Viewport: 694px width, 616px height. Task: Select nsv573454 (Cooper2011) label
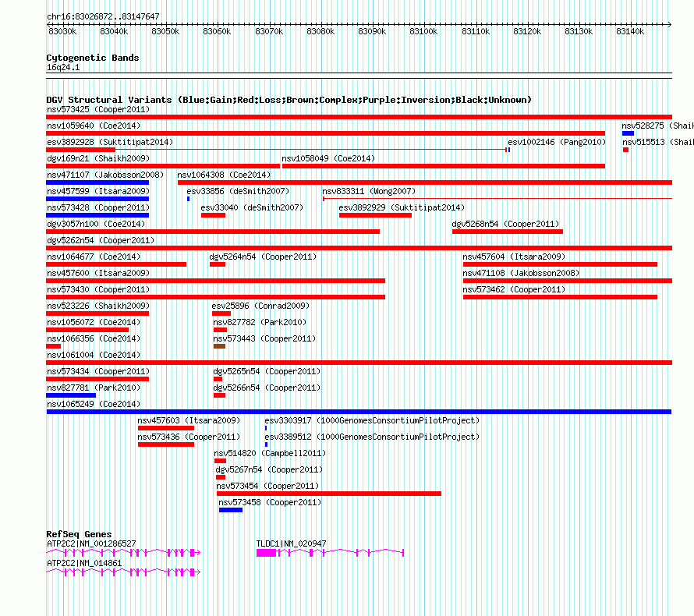pyautogui.click(x=267, y=486)
